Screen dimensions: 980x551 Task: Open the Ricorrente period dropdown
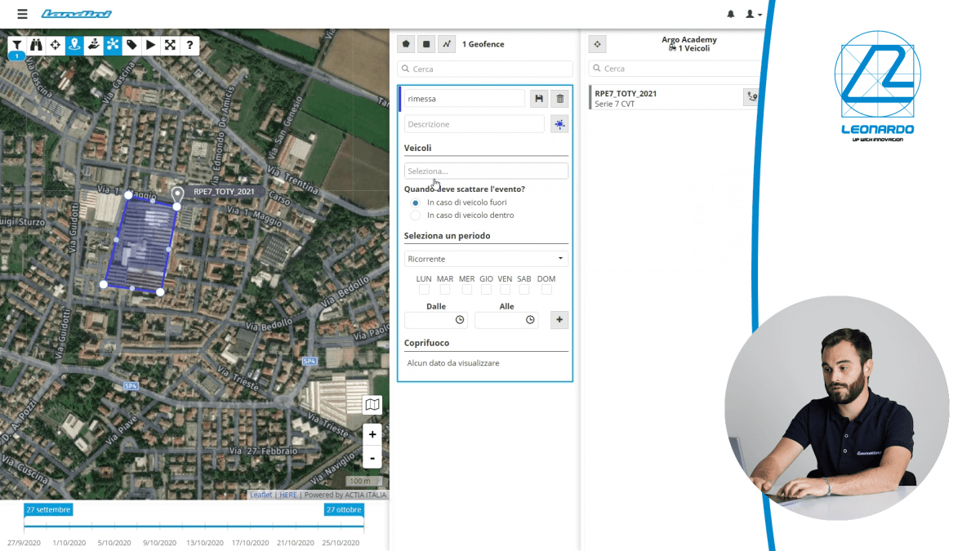(x=486, y=259)
